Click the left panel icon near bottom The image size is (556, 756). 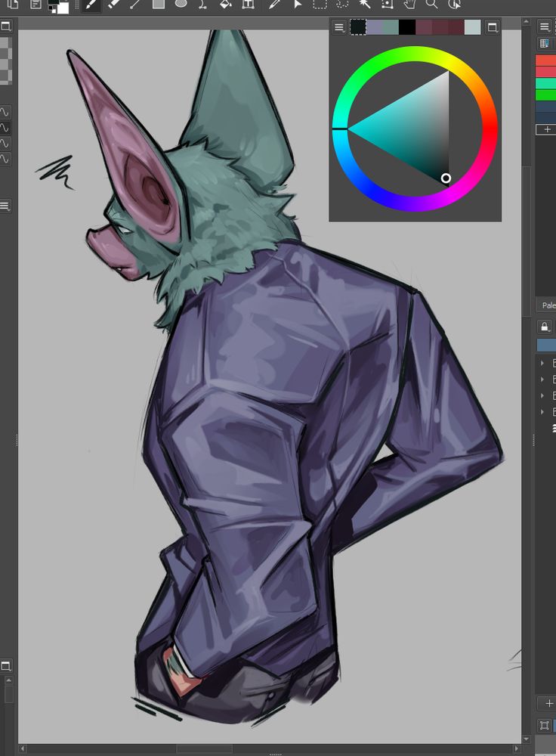coord(6,666)
